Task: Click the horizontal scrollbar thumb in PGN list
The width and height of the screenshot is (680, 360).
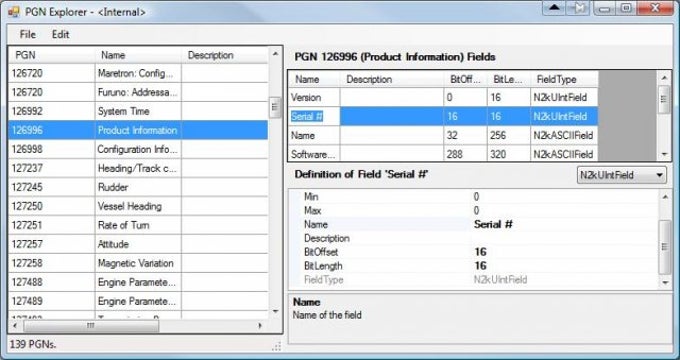Action: pyautogui.click(x=91, y=326)
